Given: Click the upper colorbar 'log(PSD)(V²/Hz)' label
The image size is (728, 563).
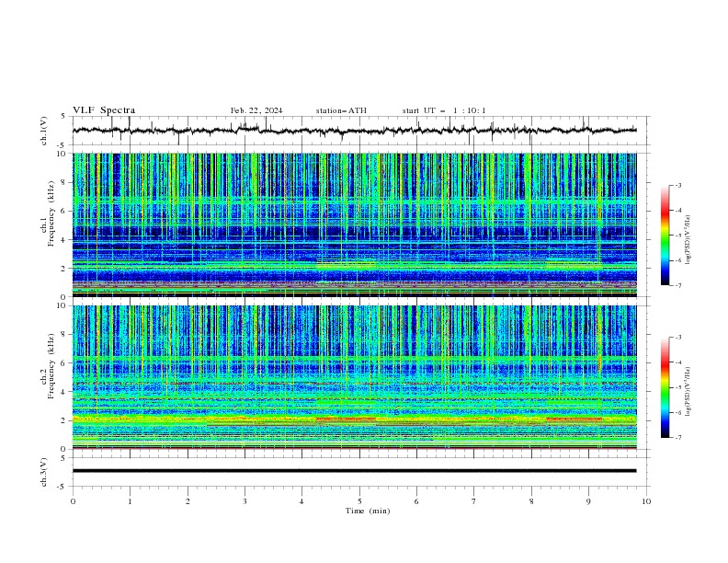Looking at the screenshot, I should pos(688,240).
